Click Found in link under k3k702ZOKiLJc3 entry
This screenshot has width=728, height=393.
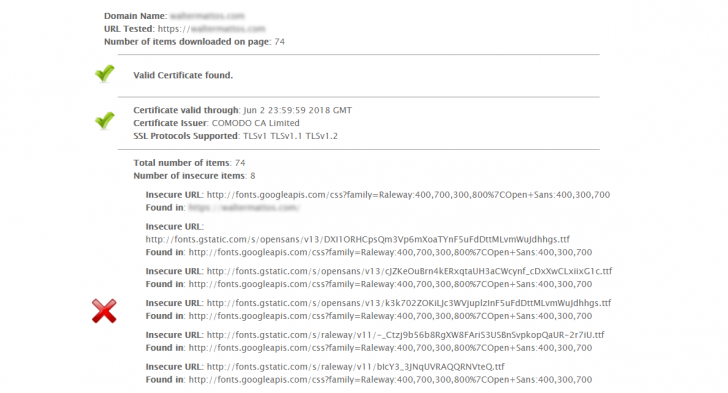tap(390, 316)
